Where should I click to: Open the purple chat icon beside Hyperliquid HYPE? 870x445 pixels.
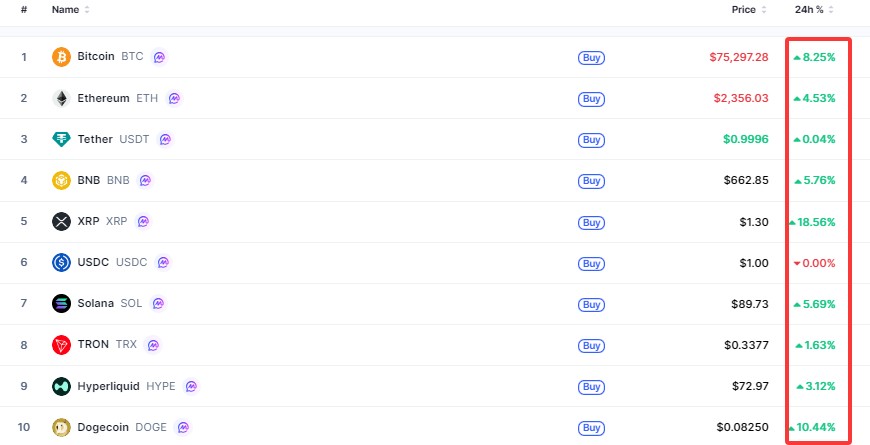tap(191, 386)
